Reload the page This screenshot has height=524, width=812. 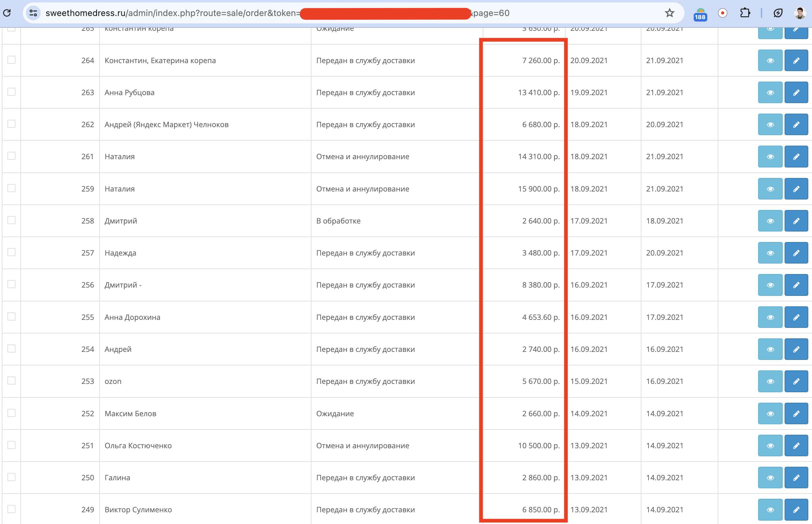point(7,13)
